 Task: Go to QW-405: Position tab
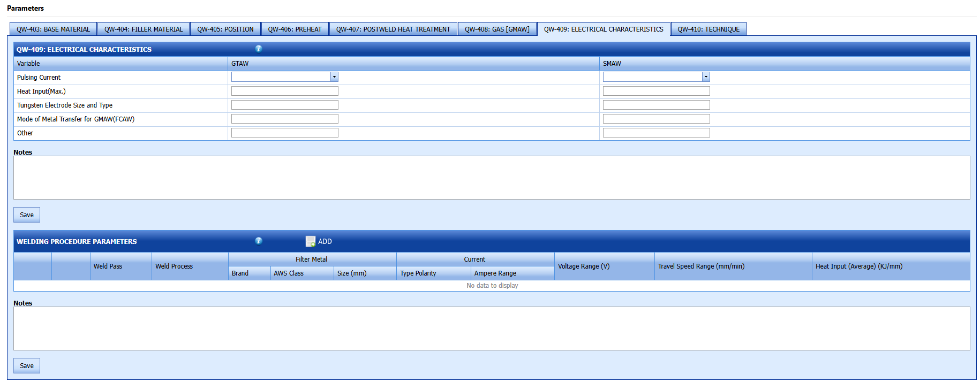click(x=225, y=29)
